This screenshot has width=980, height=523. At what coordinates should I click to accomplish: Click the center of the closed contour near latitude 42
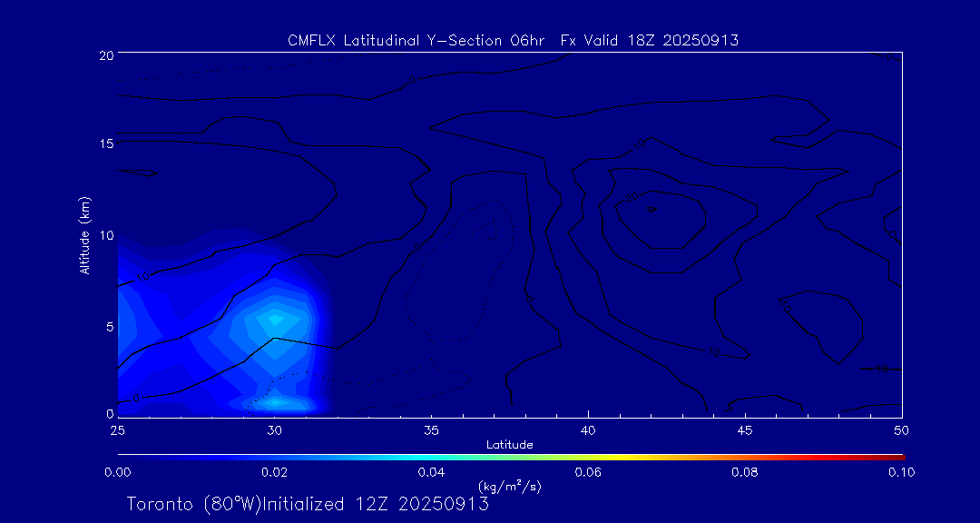point(651,209)
